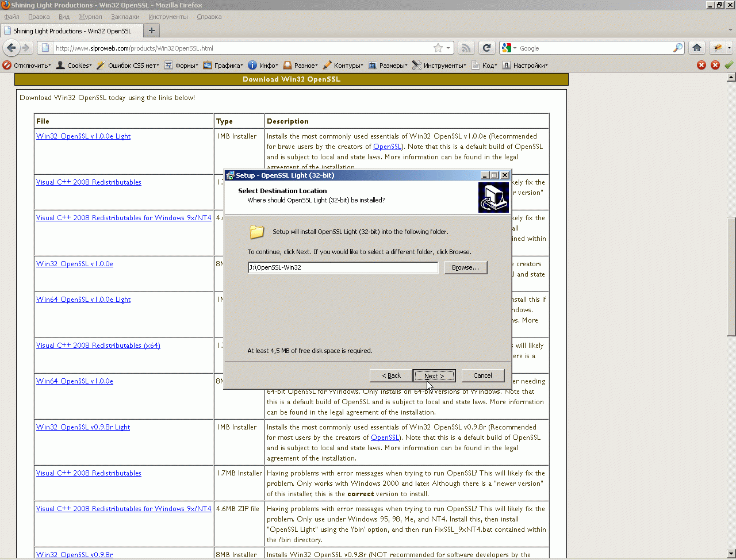Screen dimensions: 736x560
Task: Expand the Контуры toolbar dropdown
Action: click(343, 66)
